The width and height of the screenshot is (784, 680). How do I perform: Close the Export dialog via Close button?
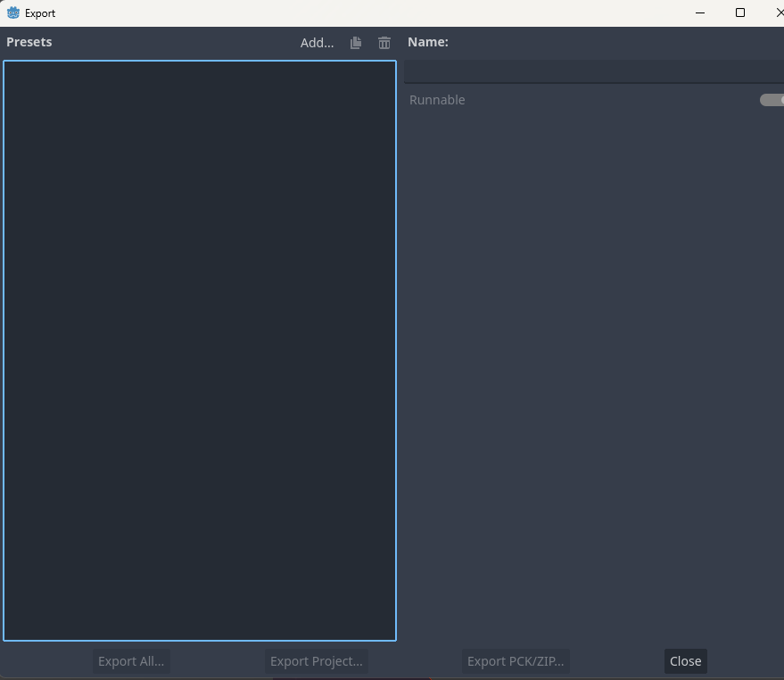point(684,660)
